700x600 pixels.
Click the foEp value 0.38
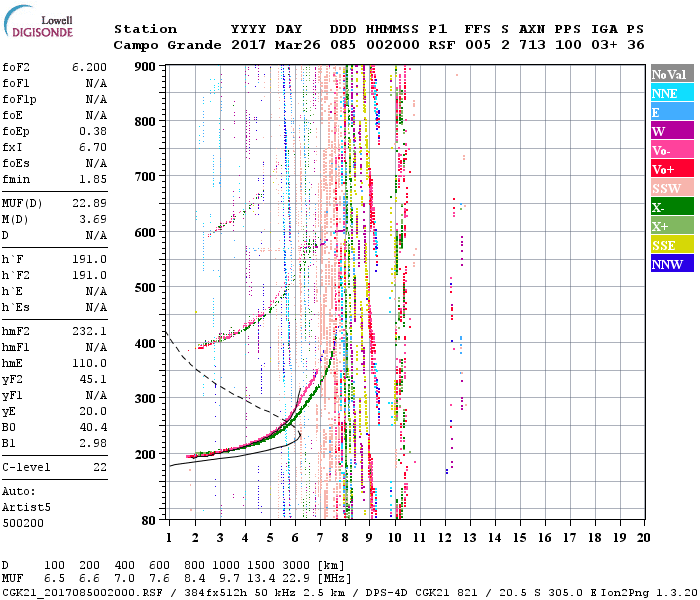pyautogui.click(x=93, y=131)
